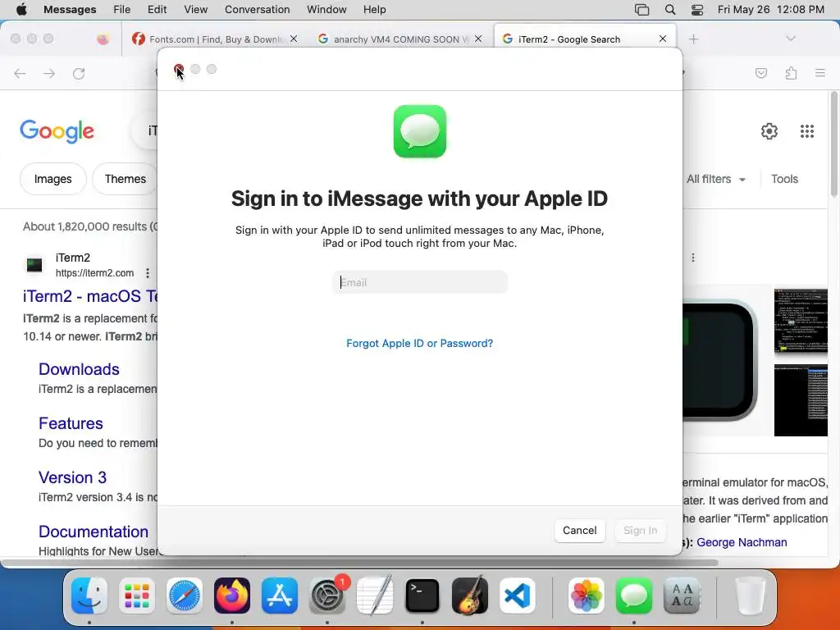Launch GarageBand from the dock
Viewport: 840px width, 630px height.
pyautogui.click(x=470, y=596)
